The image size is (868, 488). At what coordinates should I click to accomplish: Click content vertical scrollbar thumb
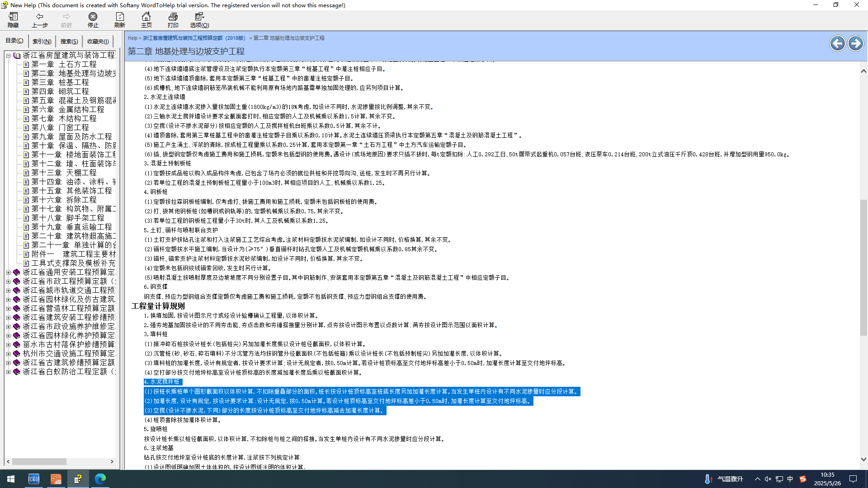[x=863, y=267]
